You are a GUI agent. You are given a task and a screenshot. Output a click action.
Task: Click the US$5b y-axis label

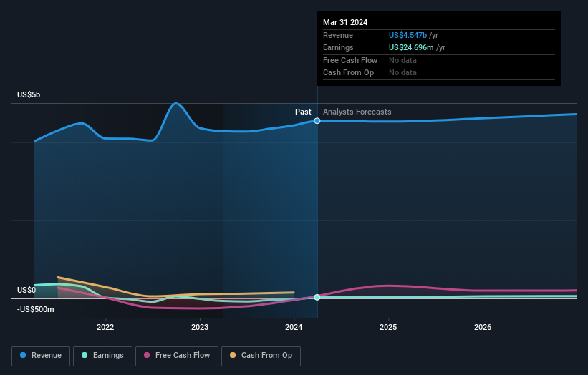pos(29,94)
